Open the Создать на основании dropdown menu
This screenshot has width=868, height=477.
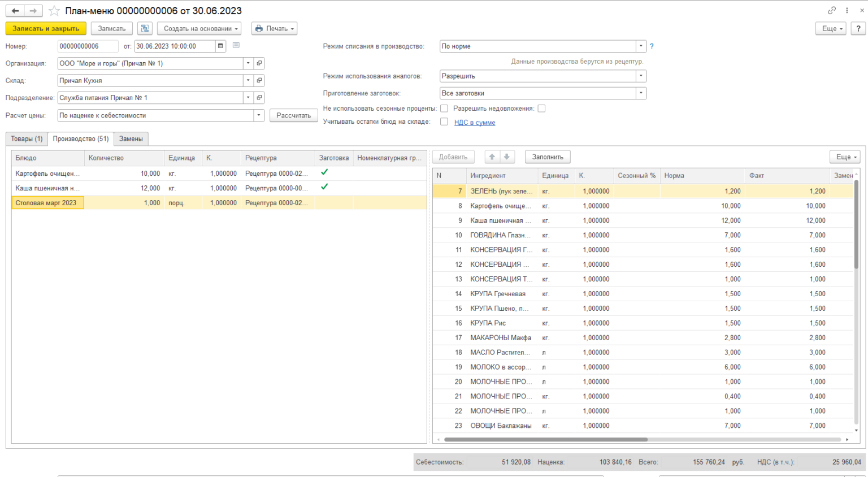199,28
